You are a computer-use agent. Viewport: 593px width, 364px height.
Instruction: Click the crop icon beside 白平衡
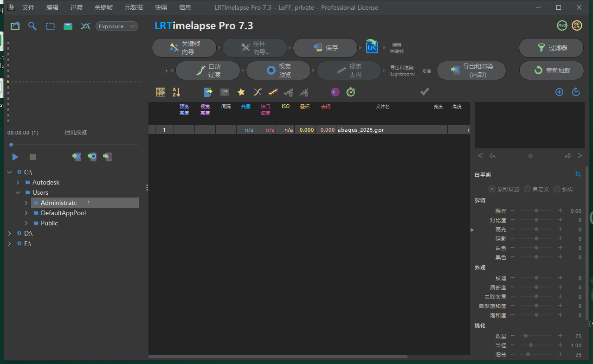pos(578,174)
